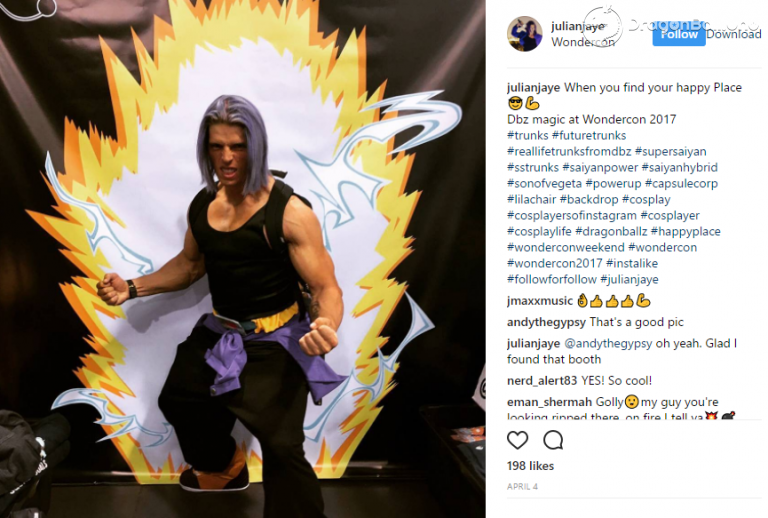This screenshot has width=768, height=518.
Task: Visit commenter nerd_alert83's profile
Action: (542, 381)
